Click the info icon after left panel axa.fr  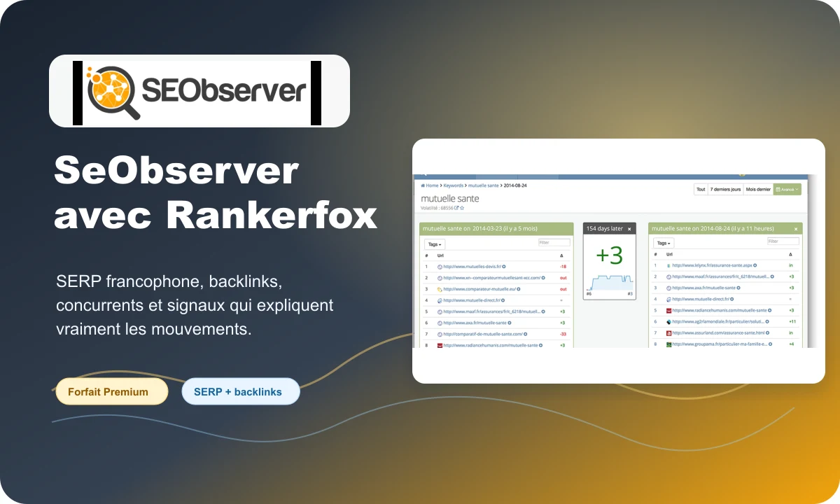(510, 323)
